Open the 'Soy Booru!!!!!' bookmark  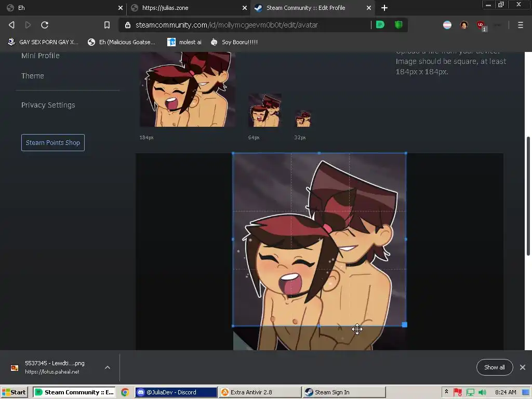(x=234, y=42)
